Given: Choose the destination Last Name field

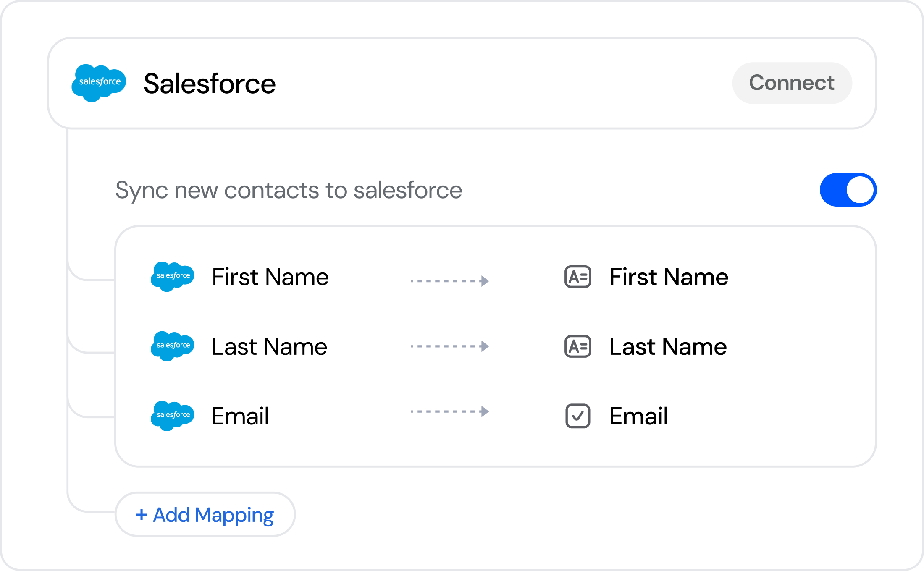Looking at the screenshot, I should click(668, 346).
